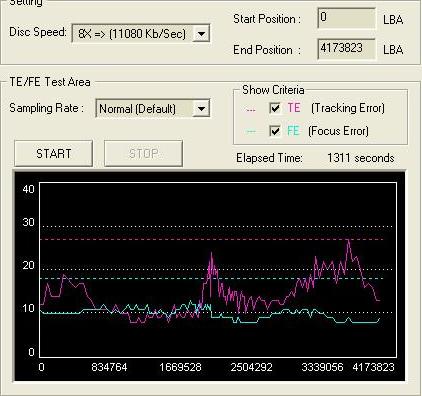Click the TE/FE Test Area title
This screenshot has width=422, height=396.
click(x=50, y=82)
